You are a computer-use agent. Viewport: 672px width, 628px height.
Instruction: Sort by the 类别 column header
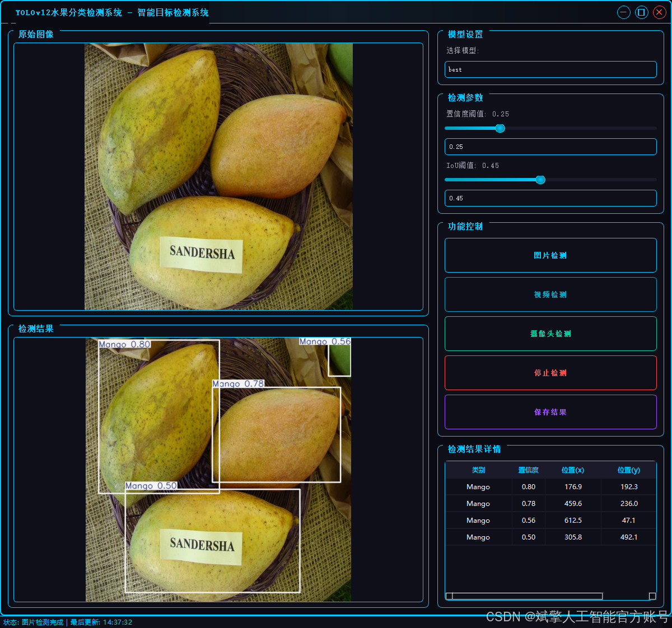[478, 470]
